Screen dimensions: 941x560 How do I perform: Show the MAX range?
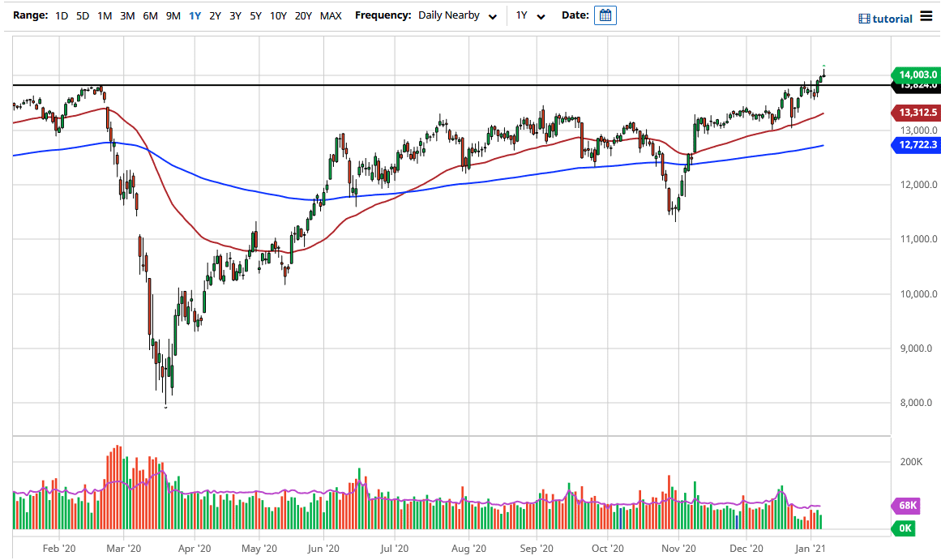331,15
